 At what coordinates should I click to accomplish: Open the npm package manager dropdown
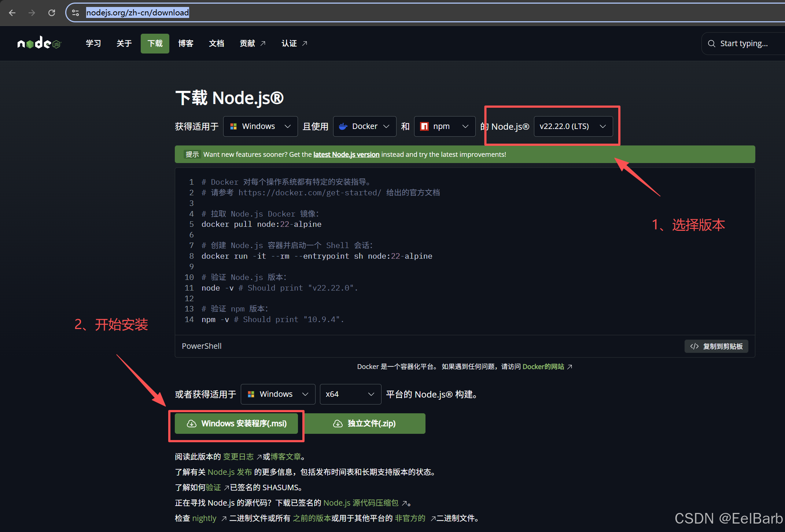tap(444, 126)
